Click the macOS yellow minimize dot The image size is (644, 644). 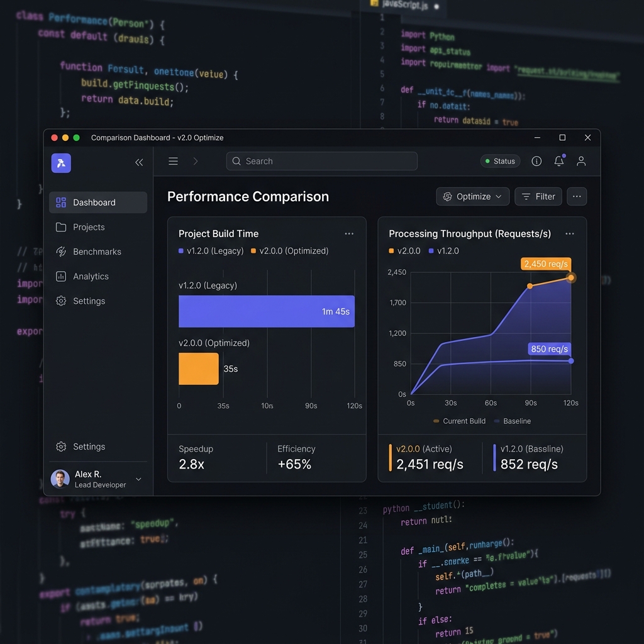coord(65,138)
